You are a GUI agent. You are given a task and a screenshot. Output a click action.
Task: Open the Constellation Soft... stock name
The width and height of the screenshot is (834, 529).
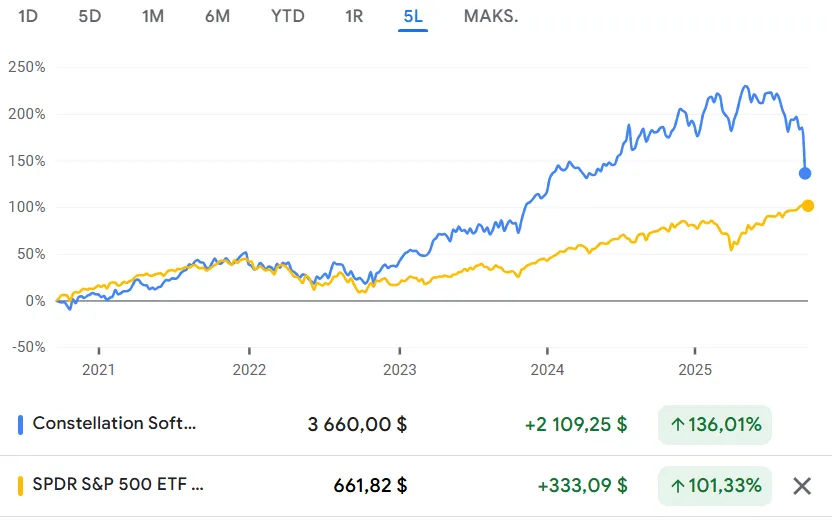click(x=114, y=423)
